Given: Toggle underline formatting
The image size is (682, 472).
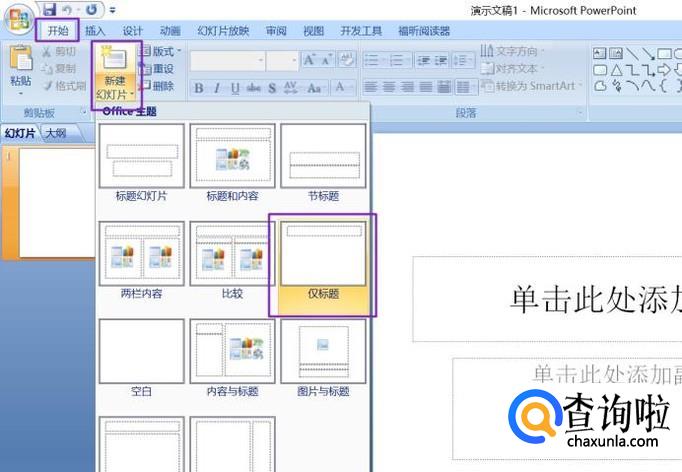Looking at the screenshot, I should [235, 88].
